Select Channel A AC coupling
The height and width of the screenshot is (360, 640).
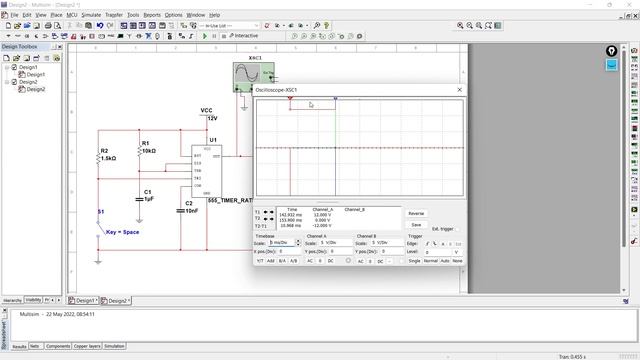[x=310, y=261]
